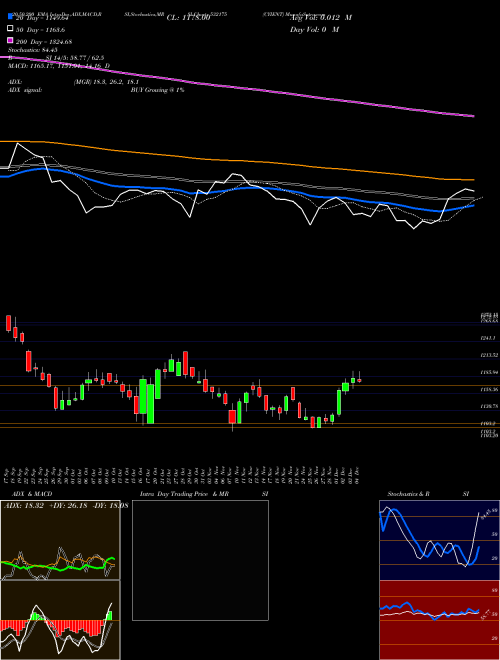Open the MACD histogram mini chart
Image resolution: width=500 pixels, height=660 pixels.
(x=60, y=620)
